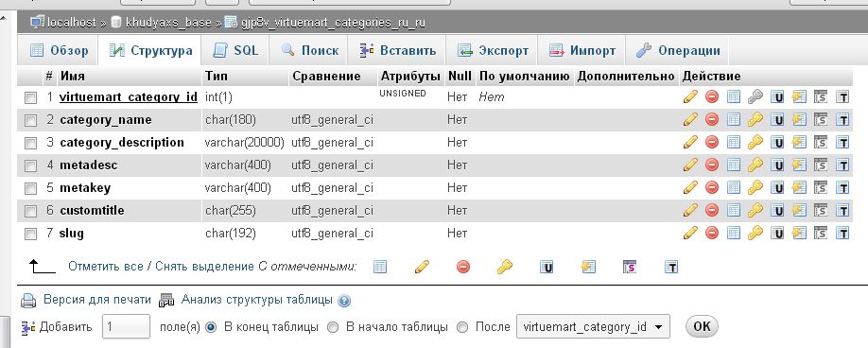Open the Обзор tab
The height and width of the screenshot is (348, 868).
point(59,50)
